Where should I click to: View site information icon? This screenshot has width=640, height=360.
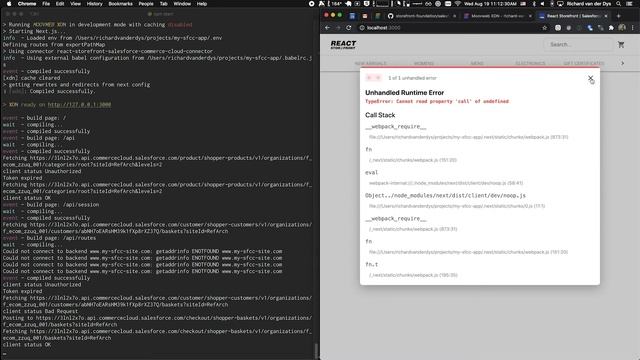(362, 28)
